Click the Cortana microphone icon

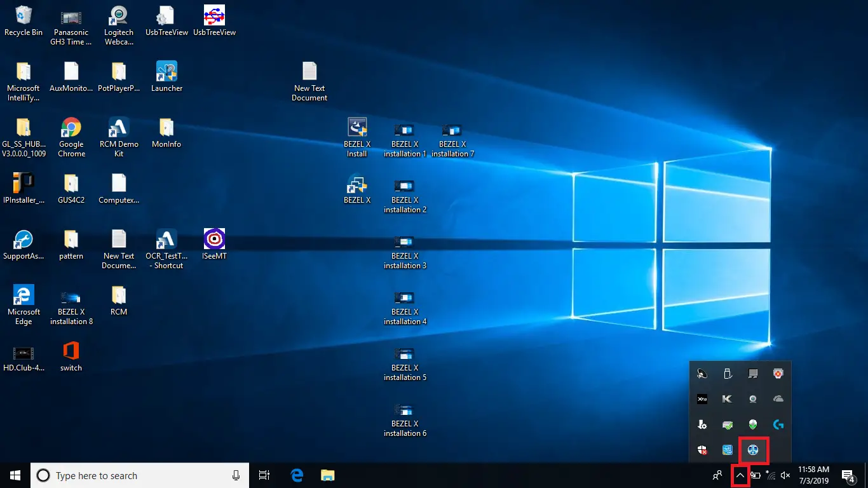click(x=236, y=475)
